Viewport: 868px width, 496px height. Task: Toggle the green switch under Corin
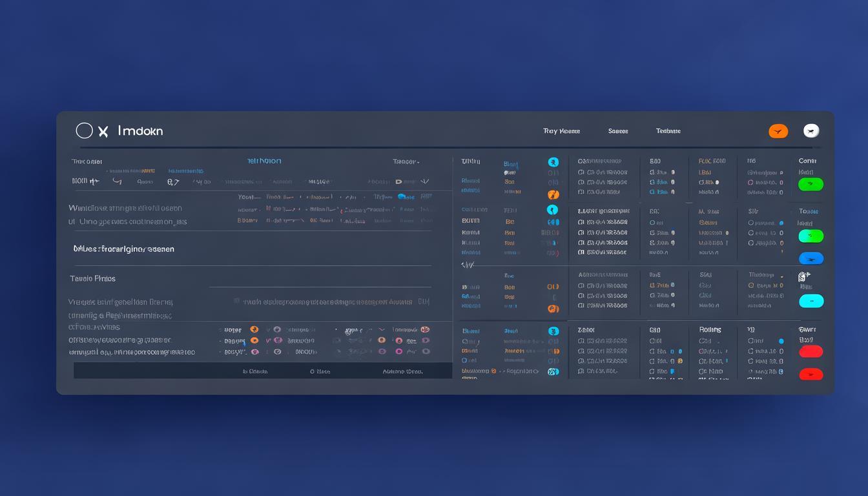pos(811,184)
